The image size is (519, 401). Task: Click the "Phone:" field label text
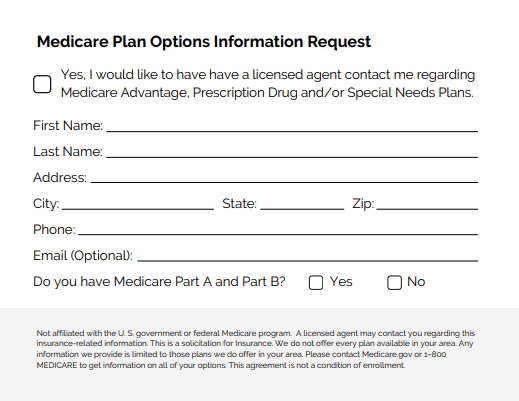pos(54,229)
